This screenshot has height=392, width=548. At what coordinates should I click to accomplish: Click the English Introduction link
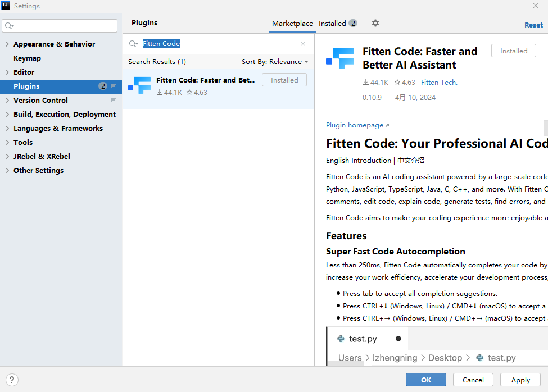358,160
